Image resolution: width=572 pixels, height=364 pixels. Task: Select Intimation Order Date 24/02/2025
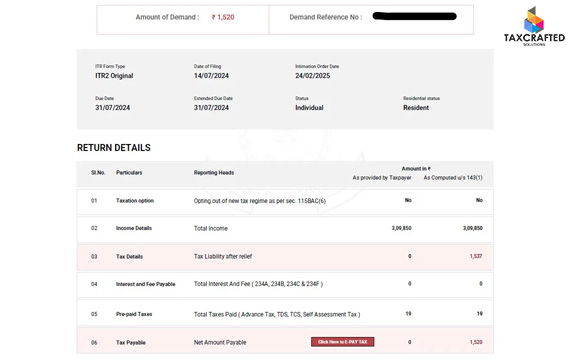click(313, 76)
